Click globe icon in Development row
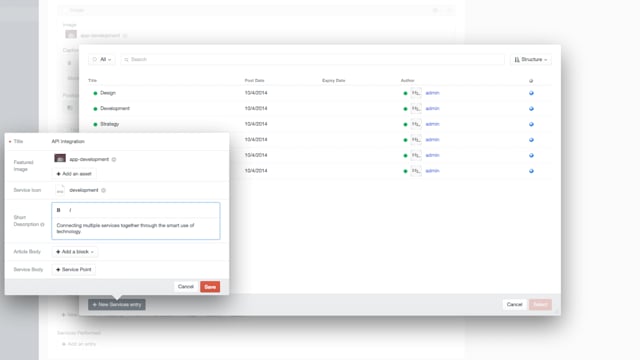Image resolution: width=640 pixels, height=360 pixels. coord(531,109)
